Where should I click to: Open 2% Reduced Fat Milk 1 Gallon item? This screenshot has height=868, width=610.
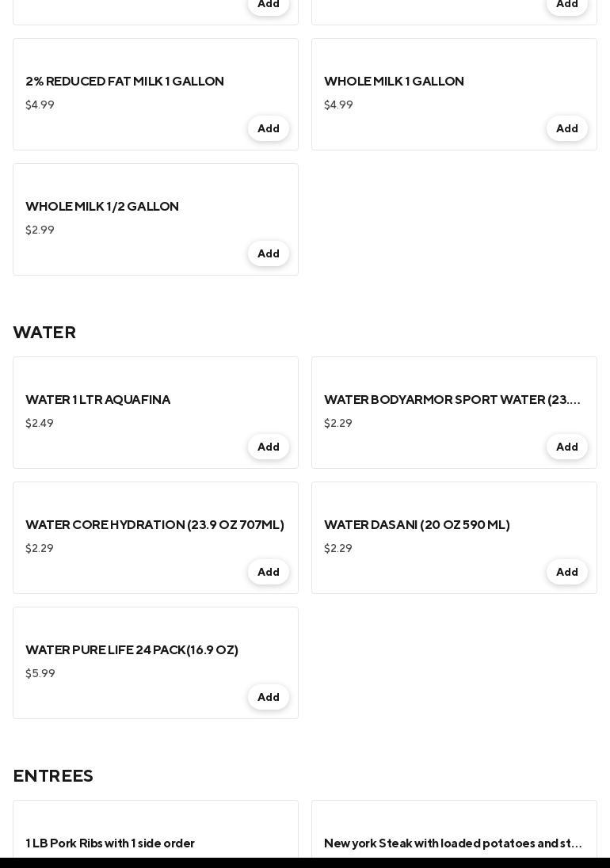[x=124, y=82]
